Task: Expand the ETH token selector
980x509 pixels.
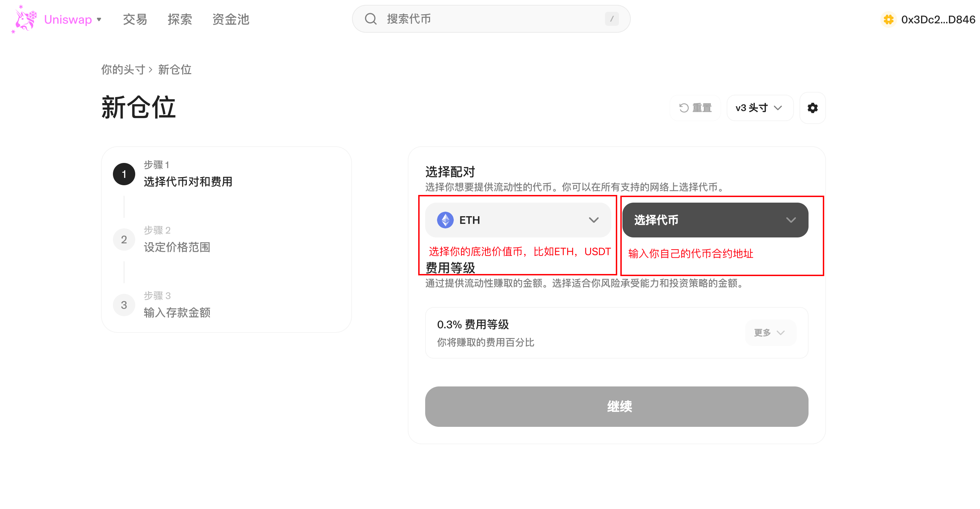Action: point(518,220)
